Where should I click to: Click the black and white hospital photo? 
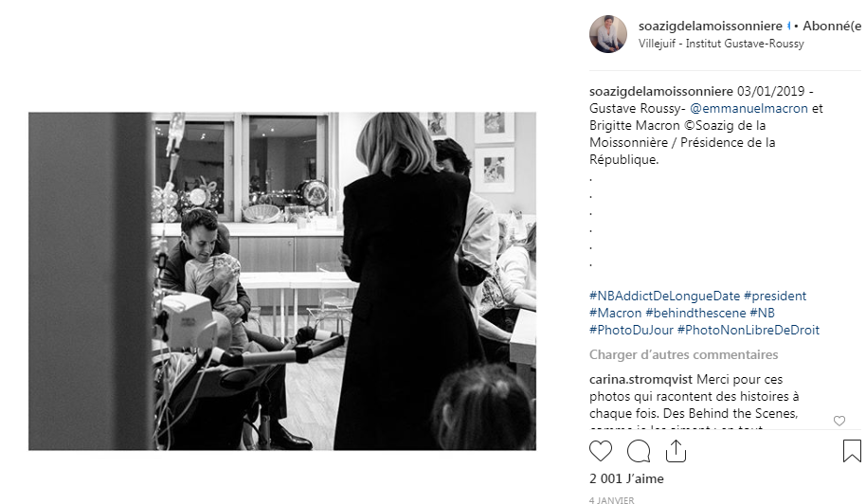point(282,281)
